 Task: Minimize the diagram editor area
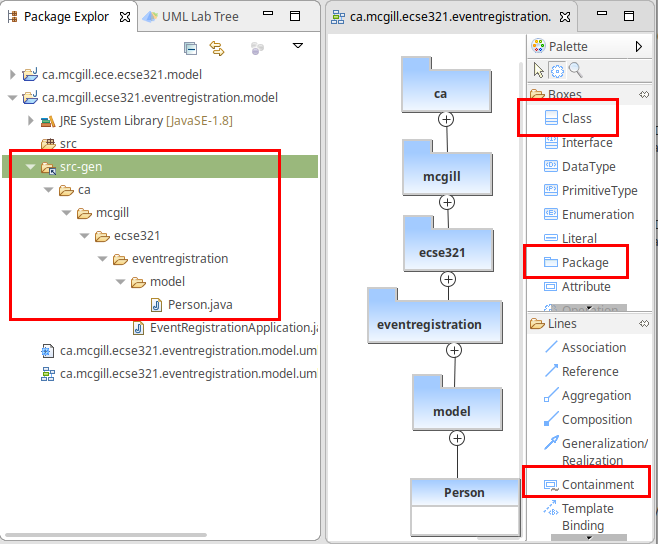[602, 13]
